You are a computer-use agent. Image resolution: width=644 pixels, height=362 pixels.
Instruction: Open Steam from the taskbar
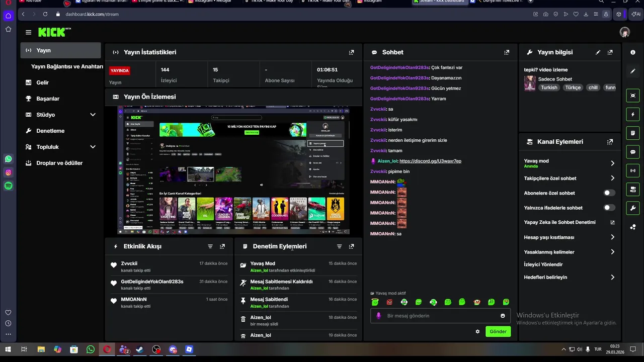[x=139, y=349]
